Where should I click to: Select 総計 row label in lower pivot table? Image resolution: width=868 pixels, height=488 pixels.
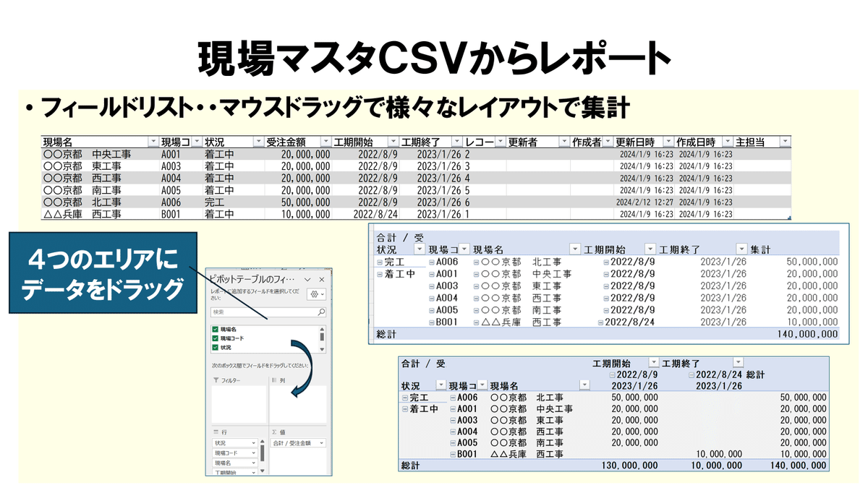pyautogui.click(x=411, y=466)
